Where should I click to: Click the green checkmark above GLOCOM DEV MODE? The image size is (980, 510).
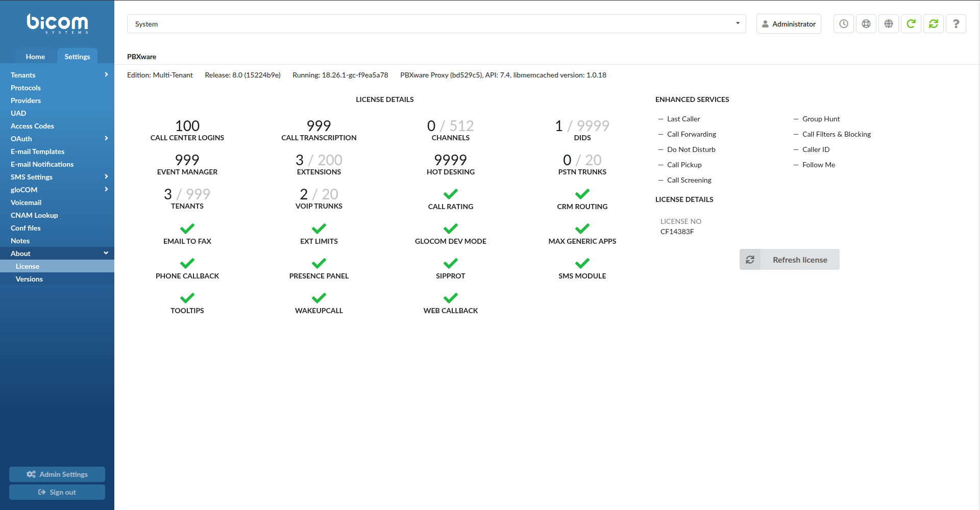coord(451,228)
